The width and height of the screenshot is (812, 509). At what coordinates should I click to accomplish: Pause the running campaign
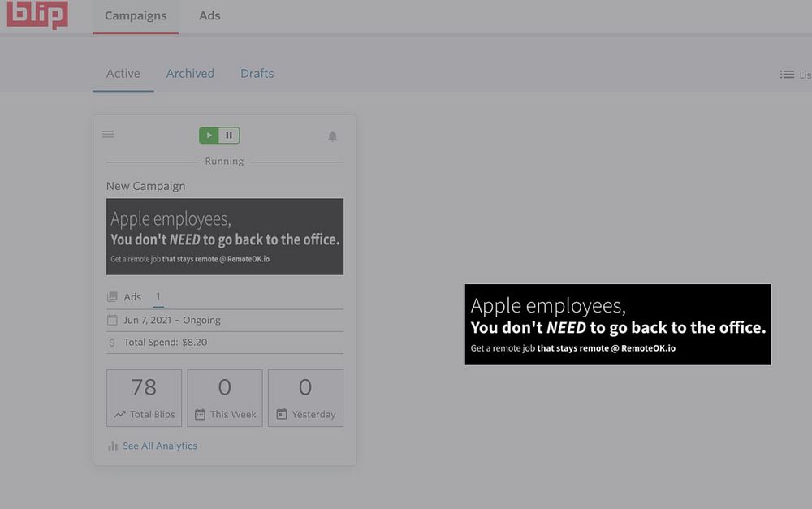[x=229, y=135]
